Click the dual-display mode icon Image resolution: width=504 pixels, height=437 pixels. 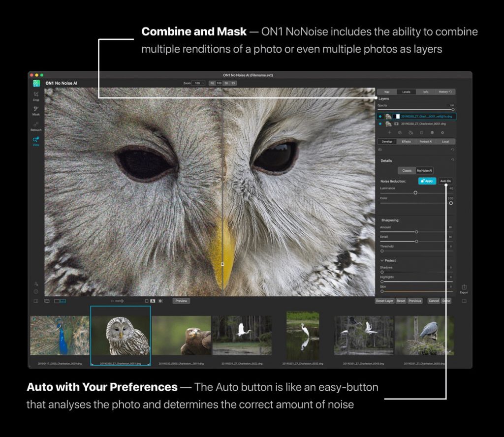point(47,301)
